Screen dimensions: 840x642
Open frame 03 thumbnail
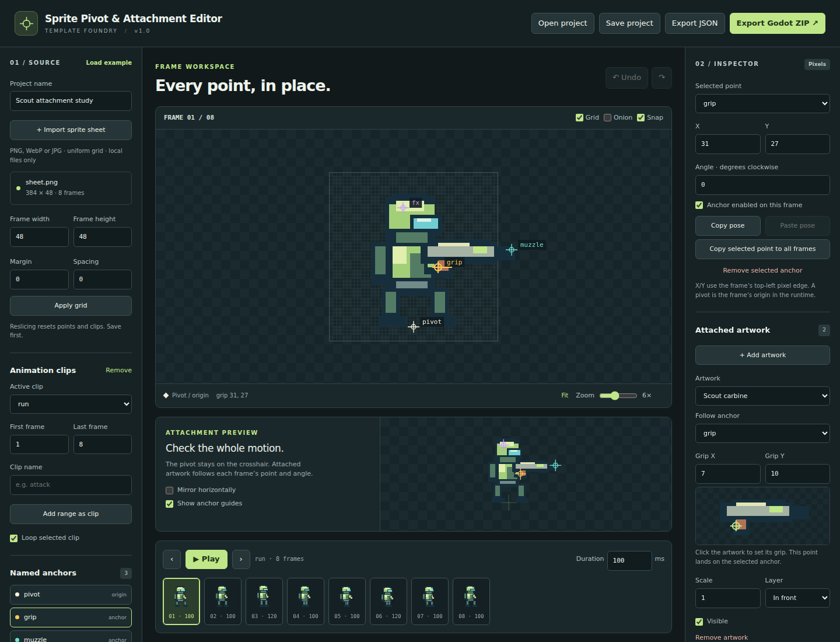[x=264, y=601]
